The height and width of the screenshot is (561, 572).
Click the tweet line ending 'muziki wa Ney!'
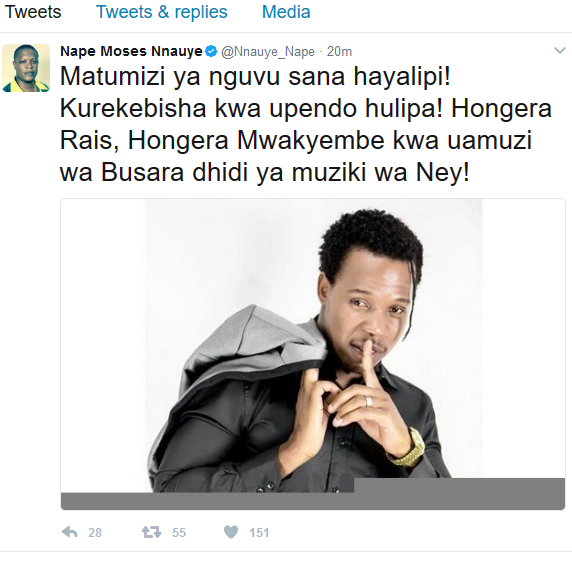(265, 173)
